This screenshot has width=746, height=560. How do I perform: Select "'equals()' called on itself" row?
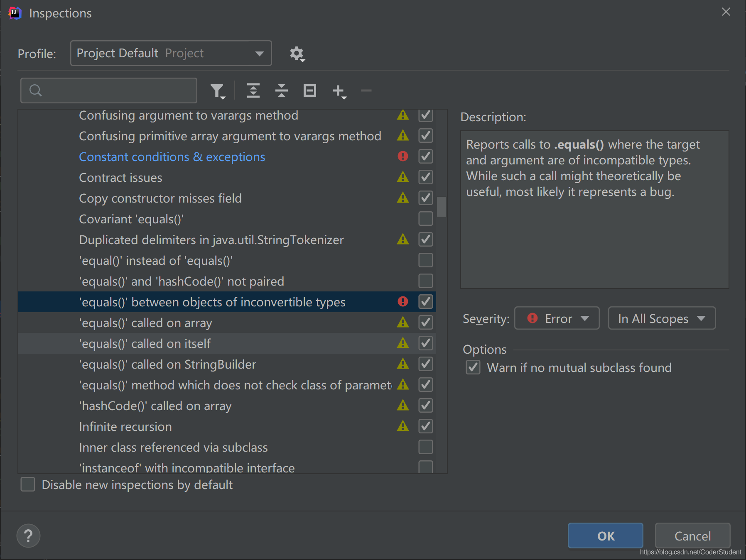point(227,343)
